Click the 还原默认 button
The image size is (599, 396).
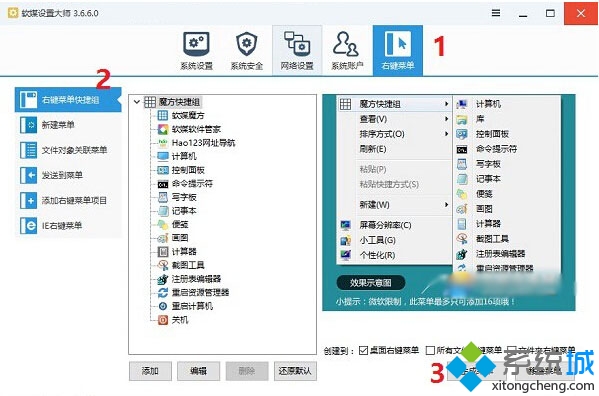(x=295, y=371)
